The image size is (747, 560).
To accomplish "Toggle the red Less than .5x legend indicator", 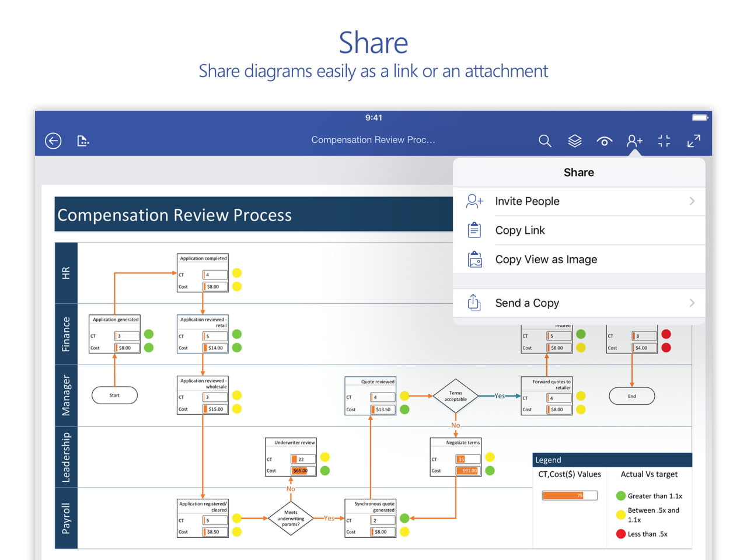I will pos(620,534).
